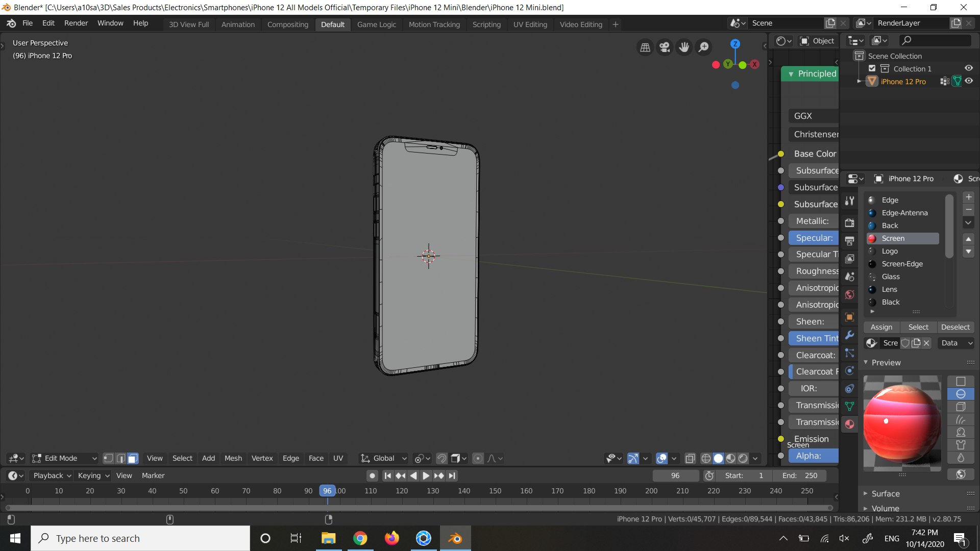980x551 pixels.
Task: Open the World properties tab
Action: pyautogui.click(x=849, y=294)
